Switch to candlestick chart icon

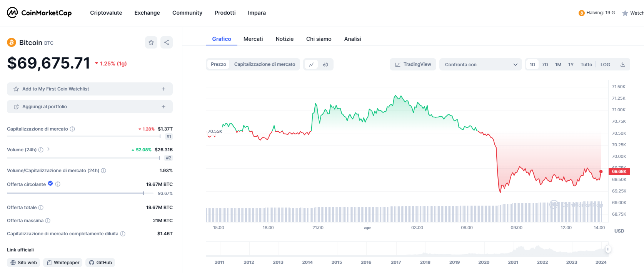pos(325,65)
